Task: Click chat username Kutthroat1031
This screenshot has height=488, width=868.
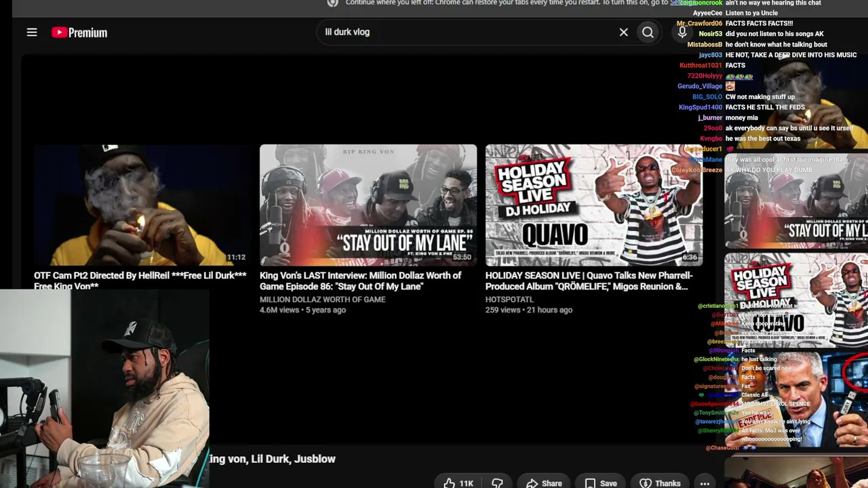Action: [701, 66]
